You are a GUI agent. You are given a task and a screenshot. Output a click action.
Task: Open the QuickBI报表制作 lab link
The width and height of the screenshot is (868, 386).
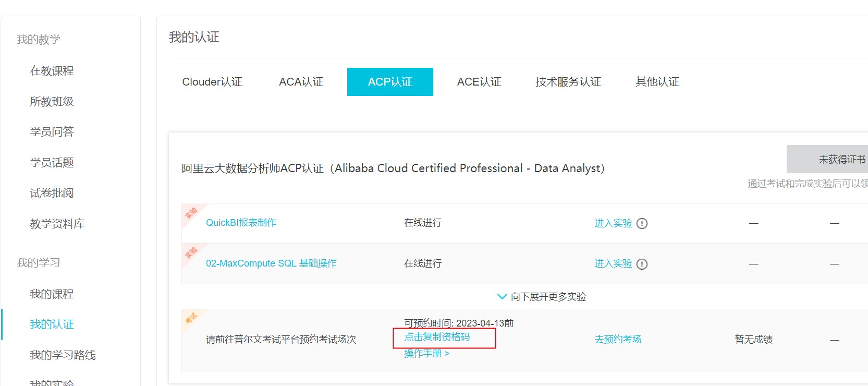point(241,223)
